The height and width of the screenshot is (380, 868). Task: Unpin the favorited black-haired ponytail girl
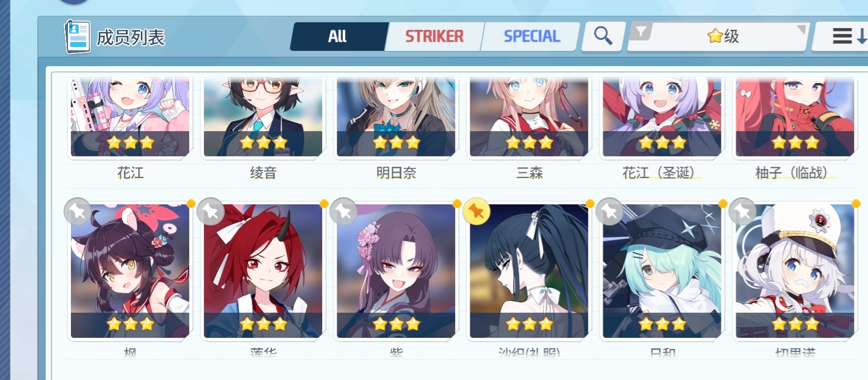[x=477, y=211]
